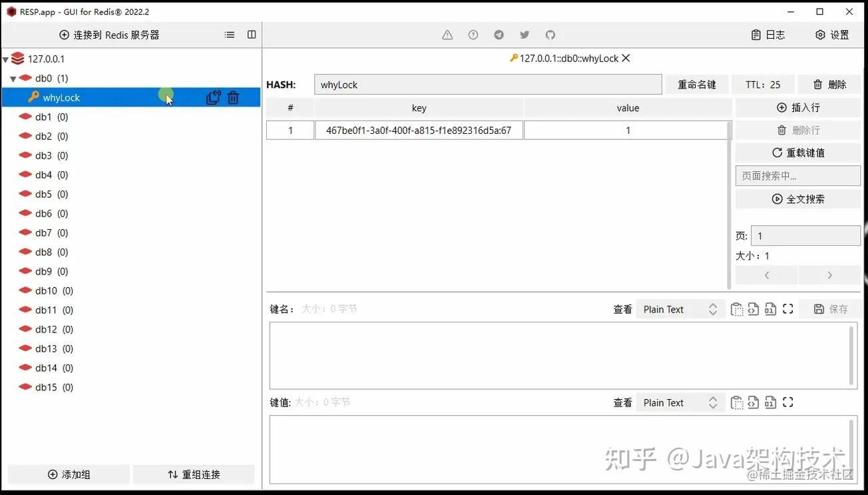Open the Plain Text format dropdown

tap(679, 308)
